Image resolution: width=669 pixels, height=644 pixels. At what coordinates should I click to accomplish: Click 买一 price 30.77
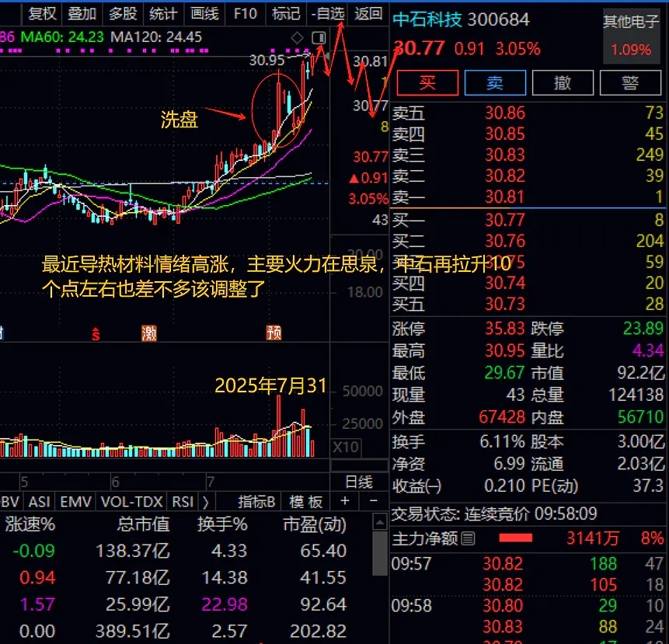pyautogui.click(x=505, y=220)
